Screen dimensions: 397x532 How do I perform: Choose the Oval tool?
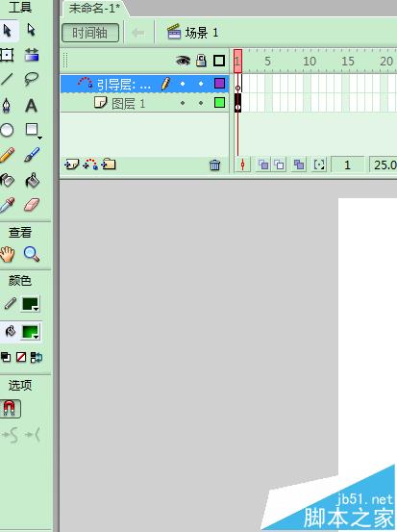click(x=7, y=130)
